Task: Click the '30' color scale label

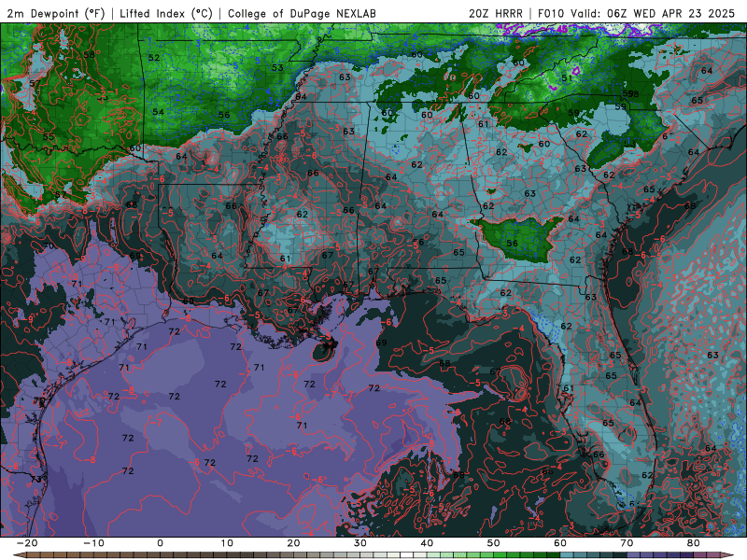Action: 360,543
